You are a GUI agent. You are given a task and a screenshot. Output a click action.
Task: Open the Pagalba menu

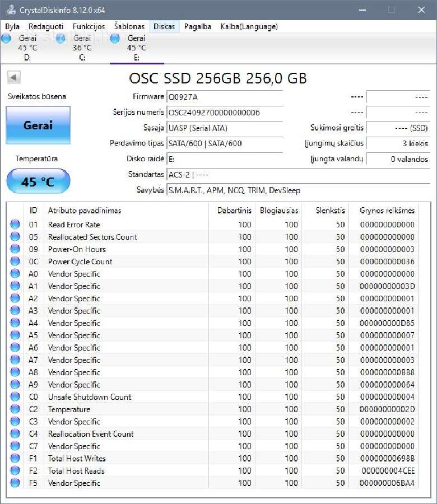click(197, 26)
